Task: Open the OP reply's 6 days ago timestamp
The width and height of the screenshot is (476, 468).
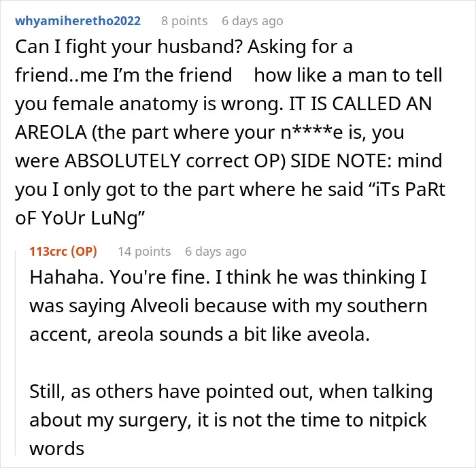Action: coord(216,252)
